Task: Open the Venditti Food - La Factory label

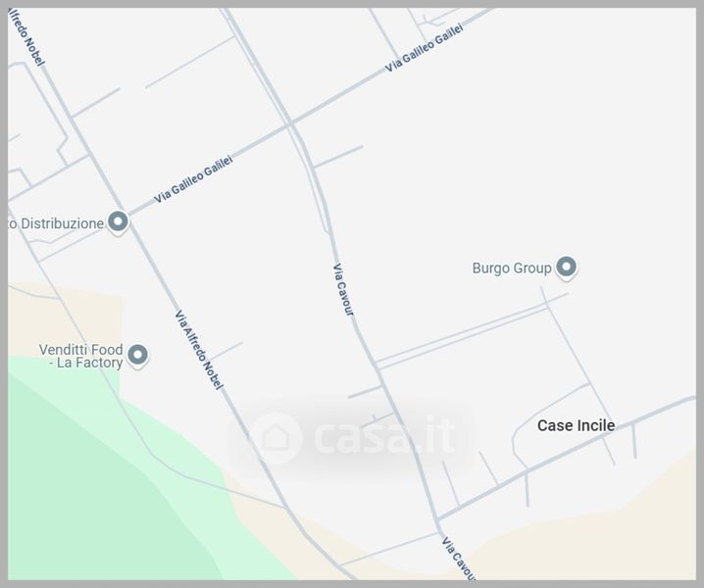Action: [x=80, y=356]
